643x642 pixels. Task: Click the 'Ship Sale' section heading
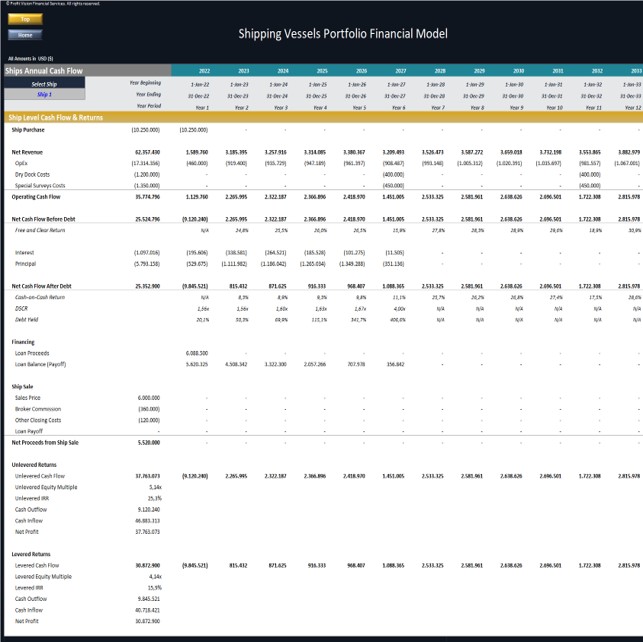pos(23,387)
